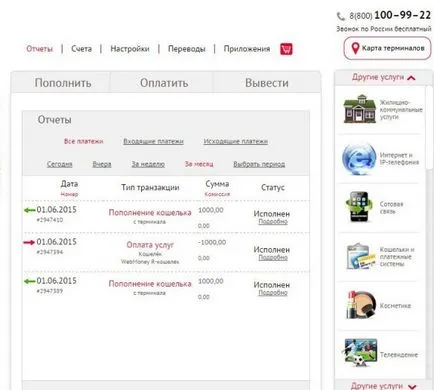Select the За месяц period

point(199,164)
